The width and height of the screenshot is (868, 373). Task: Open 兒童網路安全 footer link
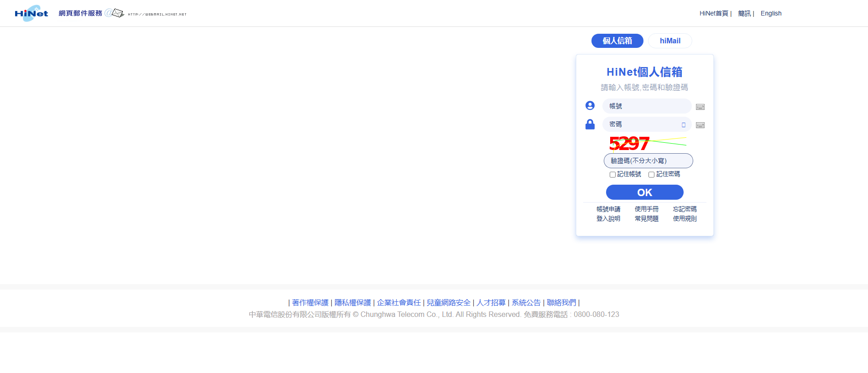click(449, 302)
